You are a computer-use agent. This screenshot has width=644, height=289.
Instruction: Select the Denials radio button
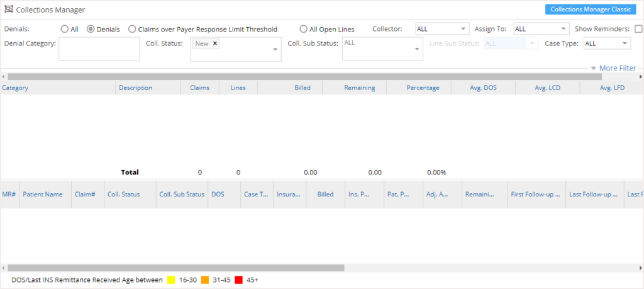click(91, 29)
